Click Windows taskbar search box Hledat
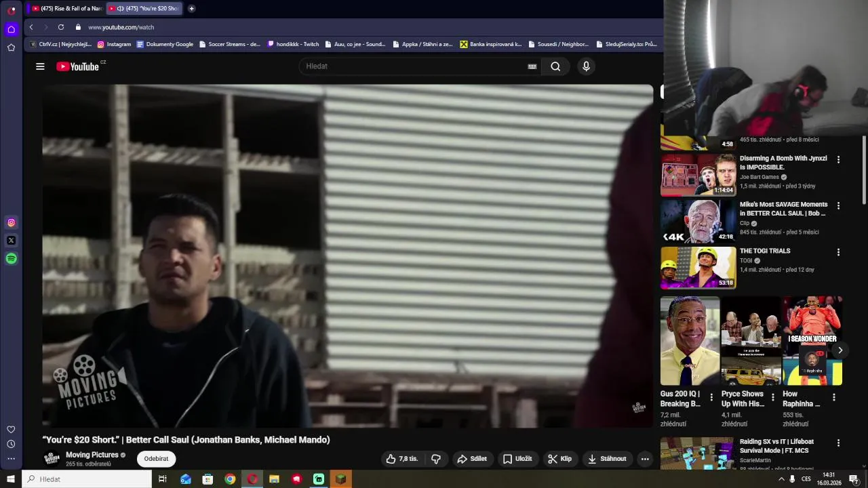The image size is (868, 488). (x=87, y=479)
